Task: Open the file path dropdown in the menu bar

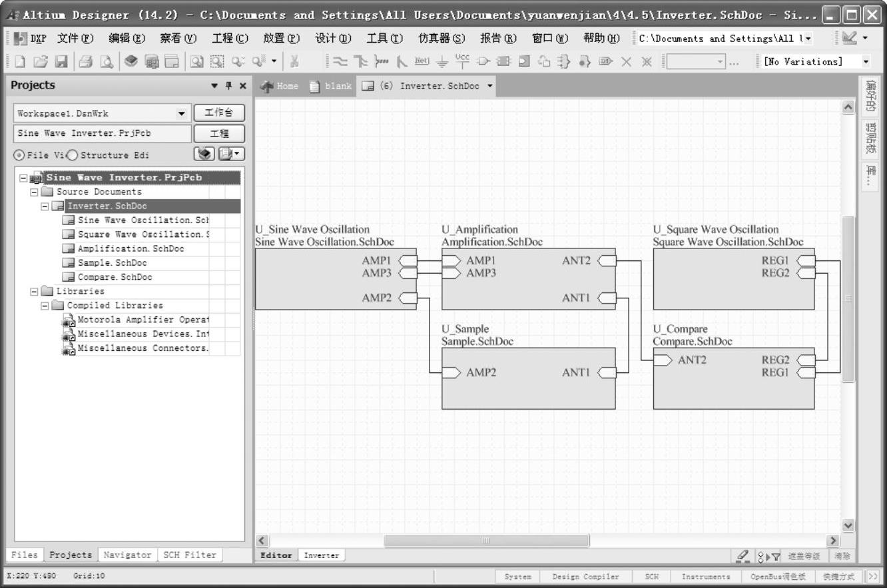Action: (809, 39)
